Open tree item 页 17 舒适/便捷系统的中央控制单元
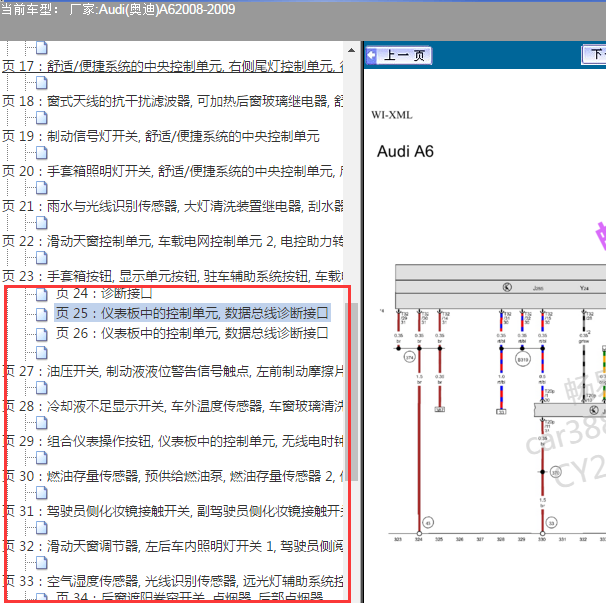Viewport: 606px width, 603px height. pyautogui.click(x=172, y=66)
